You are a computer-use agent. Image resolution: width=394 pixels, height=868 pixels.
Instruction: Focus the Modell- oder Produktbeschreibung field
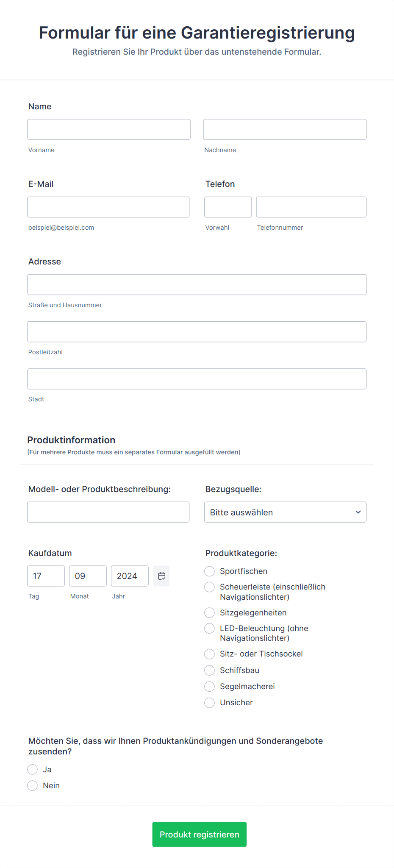coord(108,512)
